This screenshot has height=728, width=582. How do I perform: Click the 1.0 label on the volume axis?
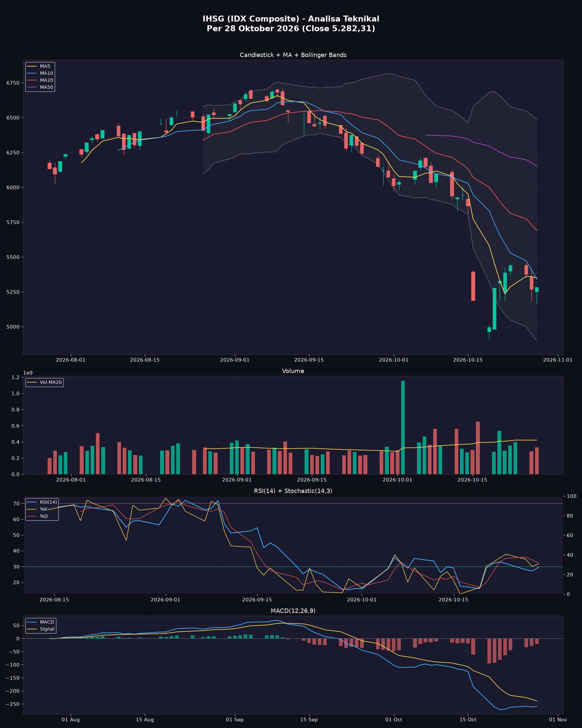(x=16, y=394)
